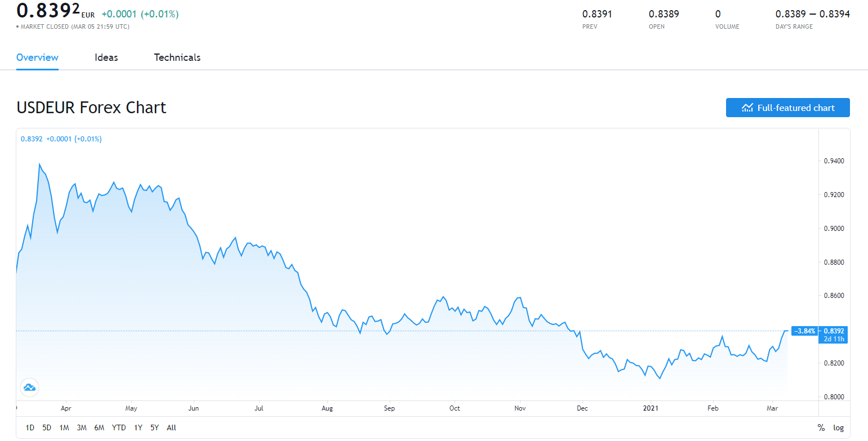Set chart range to 1D
Image resolution: width=868 pixels, height=441 pixels.
[30, 427]
